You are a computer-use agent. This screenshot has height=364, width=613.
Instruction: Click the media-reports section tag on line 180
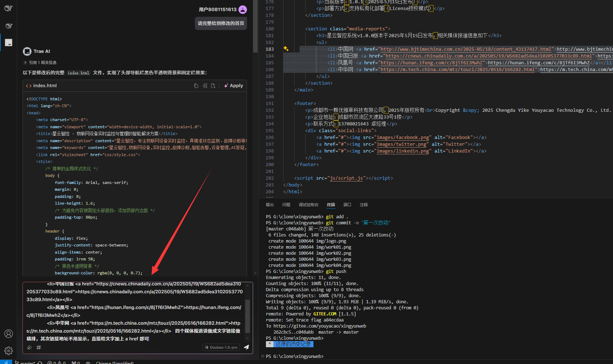pyautogui.click(x=348, y=29)
